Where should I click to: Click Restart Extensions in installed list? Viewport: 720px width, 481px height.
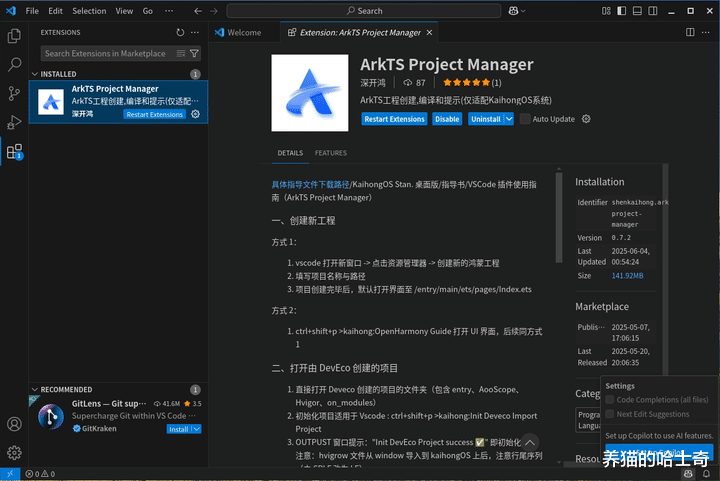point(154,114)
